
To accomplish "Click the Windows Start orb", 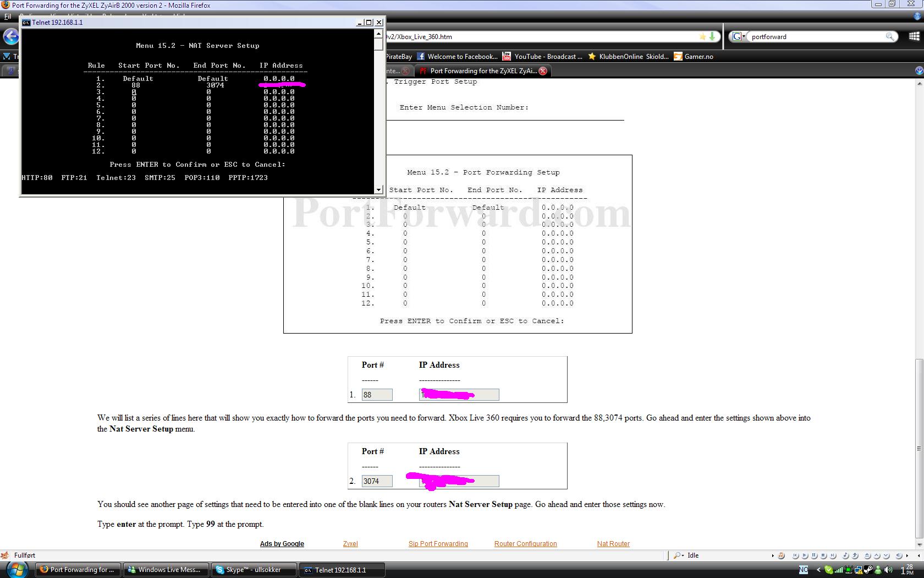I will click(16, 569).
